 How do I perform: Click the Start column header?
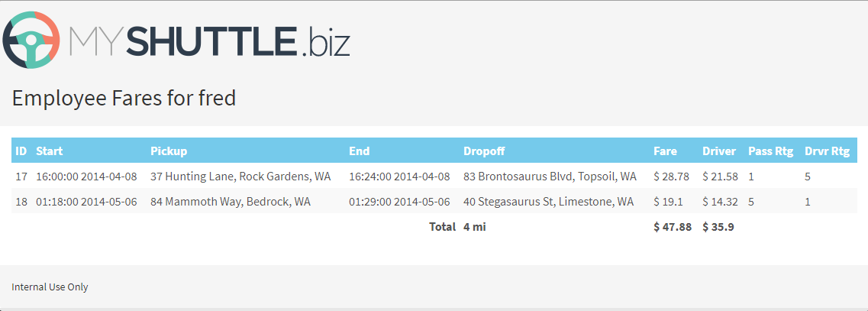(x=50, y=151)
